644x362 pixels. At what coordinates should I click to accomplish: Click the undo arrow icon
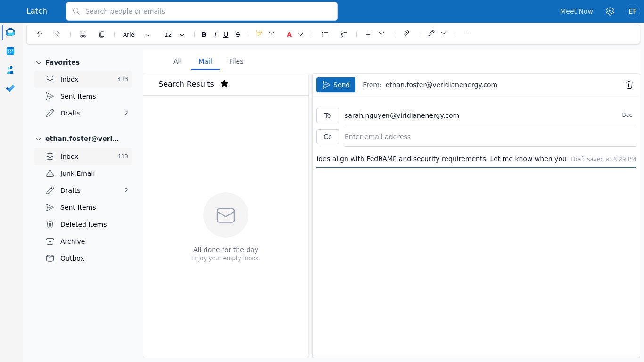[39, 34]
